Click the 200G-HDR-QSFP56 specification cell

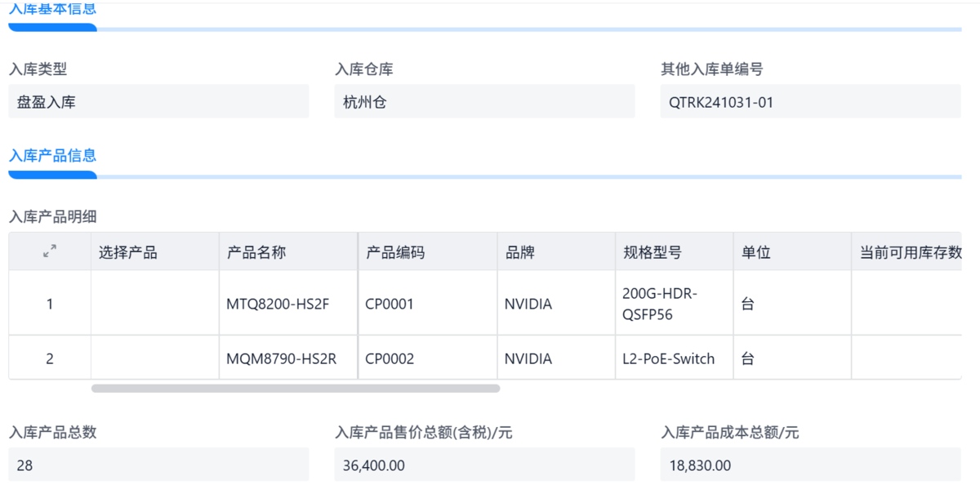coord(660,304)
